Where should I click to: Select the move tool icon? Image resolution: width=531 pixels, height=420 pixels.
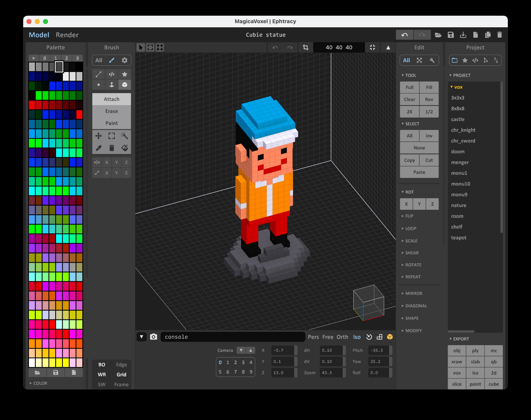[x=99, y=136]
